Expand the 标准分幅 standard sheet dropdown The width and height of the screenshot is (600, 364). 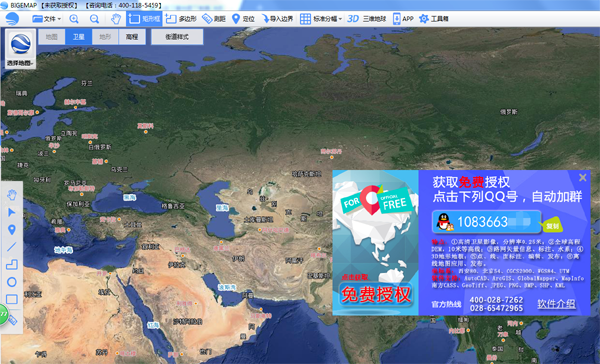click(x=321, y=19)
